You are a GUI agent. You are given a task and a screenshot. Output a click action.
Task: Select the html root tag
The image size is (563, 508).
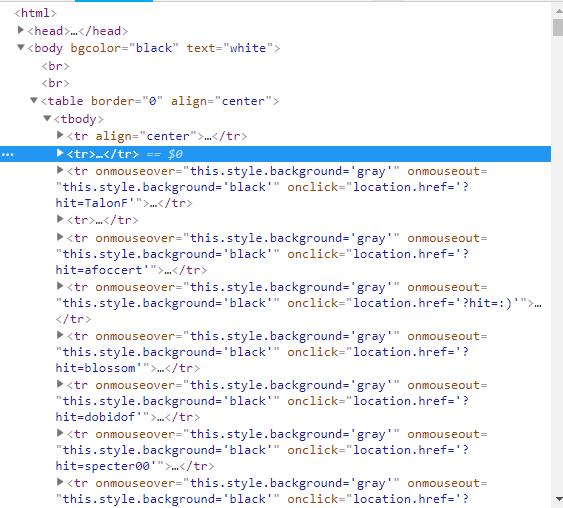[x=35, y=13]
